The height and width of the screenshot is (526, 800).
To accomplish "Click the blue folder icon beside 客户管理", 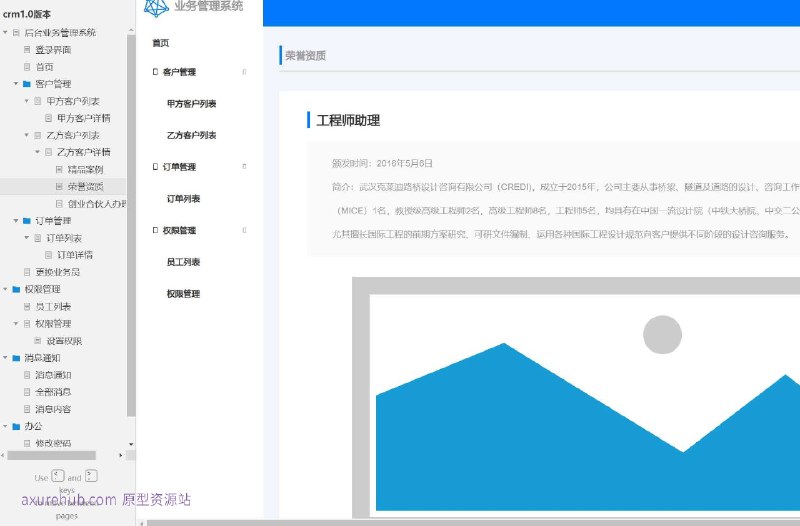I will coord(27,84).
